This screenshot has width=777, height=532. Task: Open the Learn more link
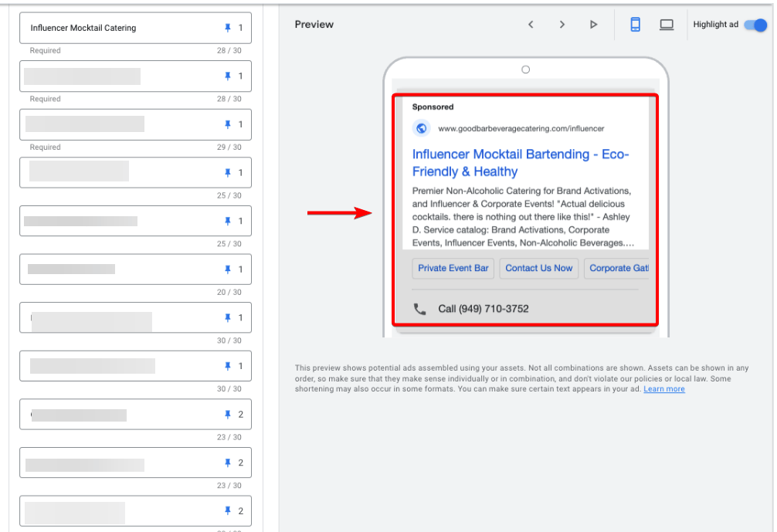tap(663, 389)
